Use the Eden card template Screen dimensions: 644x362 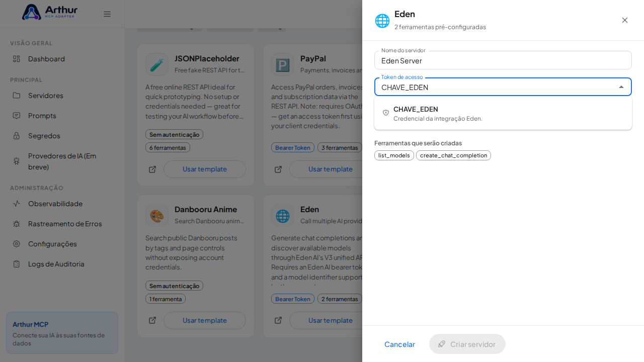pos(326,320)
